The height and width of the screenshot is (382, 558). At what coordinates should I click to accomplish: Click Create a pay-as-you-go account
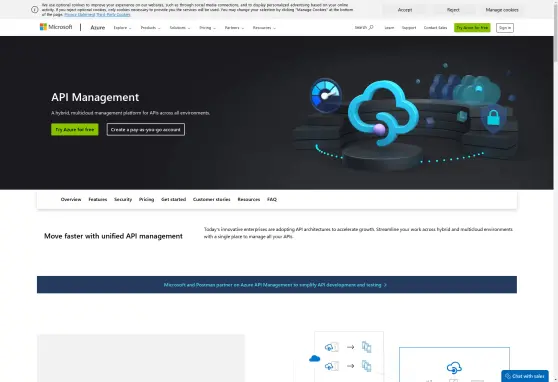(146, 130)
